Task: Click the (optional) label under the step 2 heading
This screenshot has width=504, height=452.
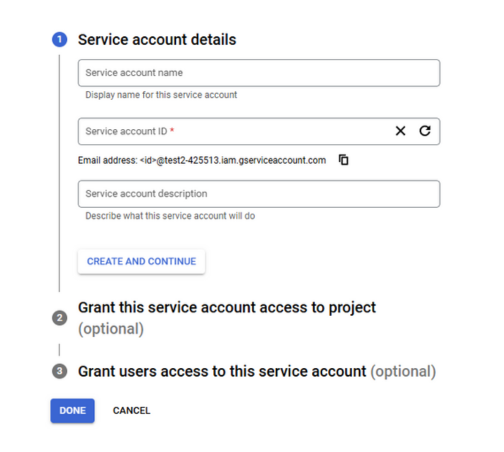Action: coord(111,329)
